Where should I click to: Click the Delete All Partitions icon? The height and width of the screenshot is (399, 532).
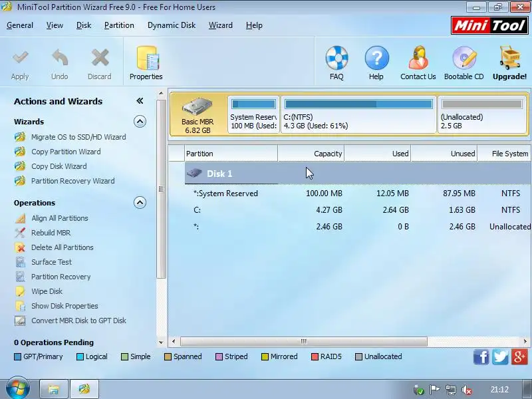(20, 247)
